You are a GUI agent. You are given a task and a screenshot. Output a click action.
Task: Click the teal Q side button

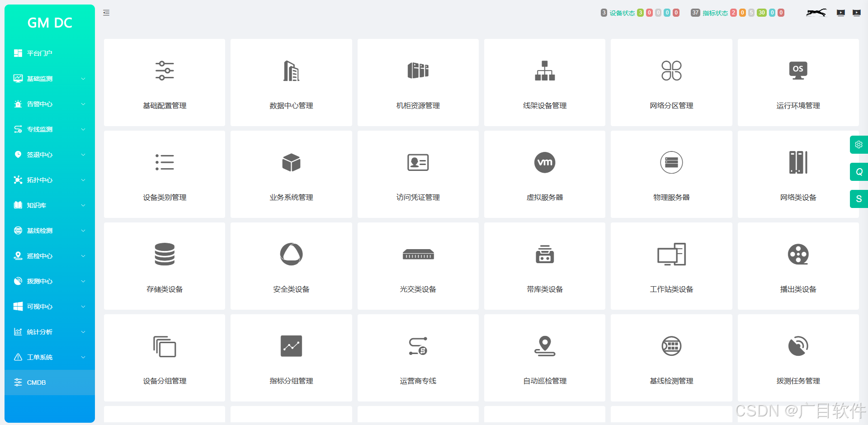tap(859, 172)
